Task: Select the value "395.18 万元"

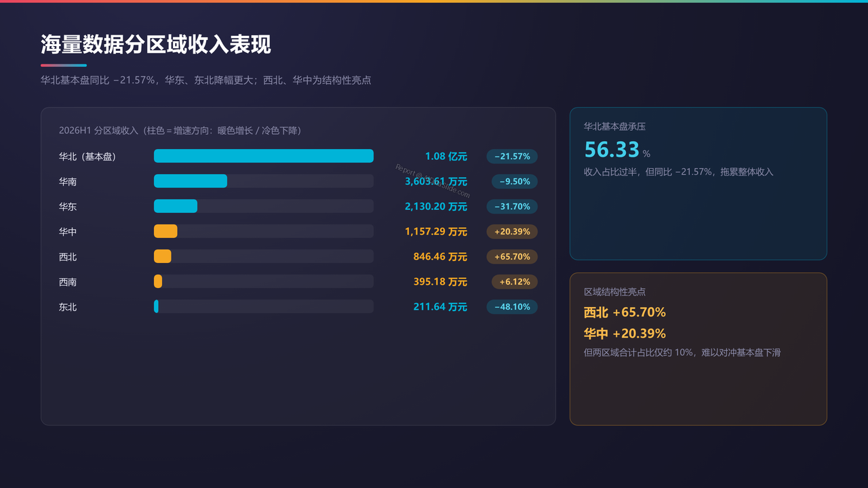Action: tap(440, 282)
